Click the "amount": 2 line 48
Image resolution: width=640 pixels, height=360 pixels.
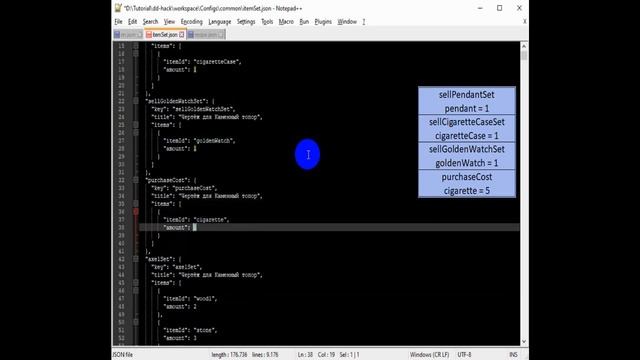[180, 307]
